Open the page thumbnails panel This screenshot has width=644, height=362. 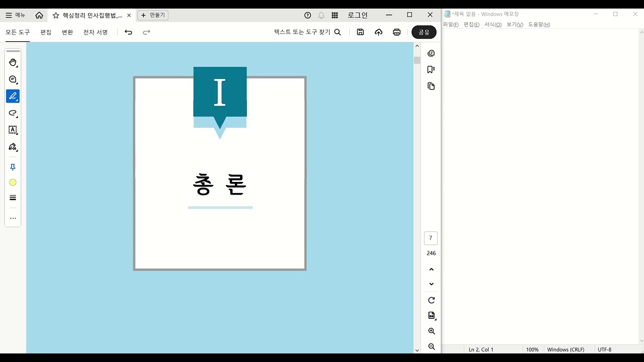(x=431, y=86)
